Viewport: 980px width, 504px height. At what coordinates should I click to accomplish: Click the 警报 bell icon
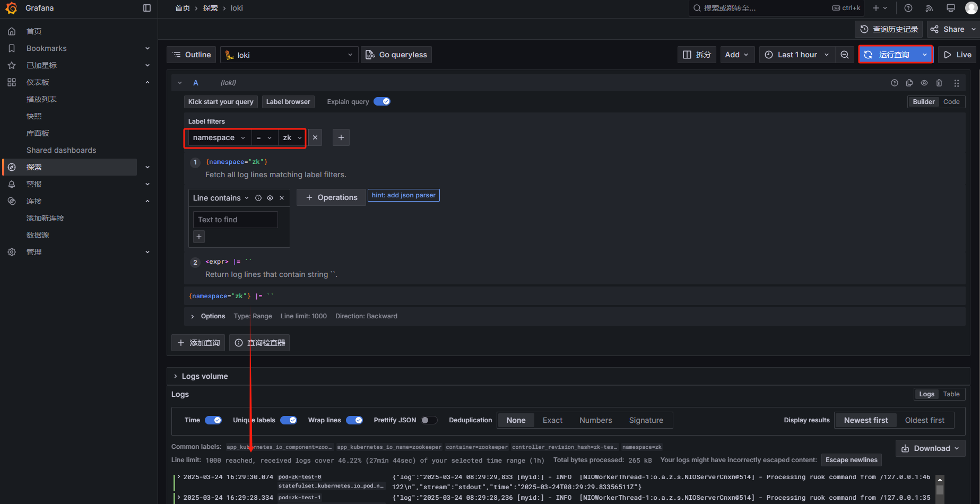tap(12, 184)
